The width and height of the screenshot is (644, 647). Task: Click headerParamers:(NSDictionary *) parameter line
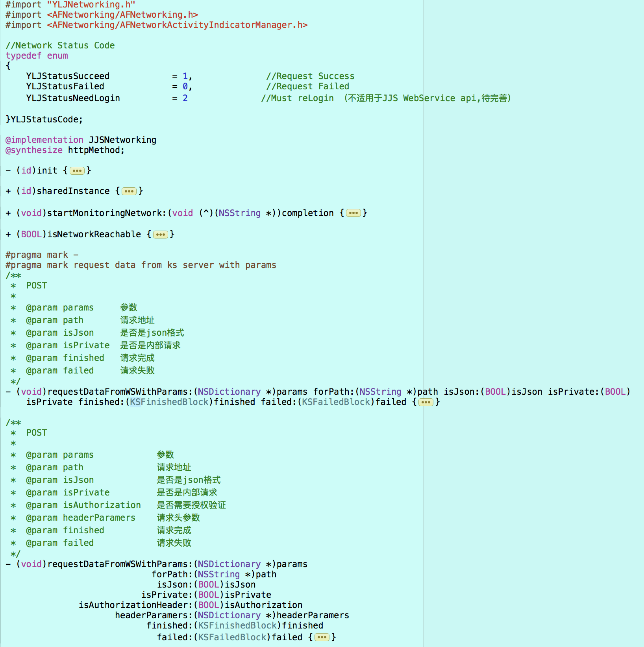[x=232, y=616]
